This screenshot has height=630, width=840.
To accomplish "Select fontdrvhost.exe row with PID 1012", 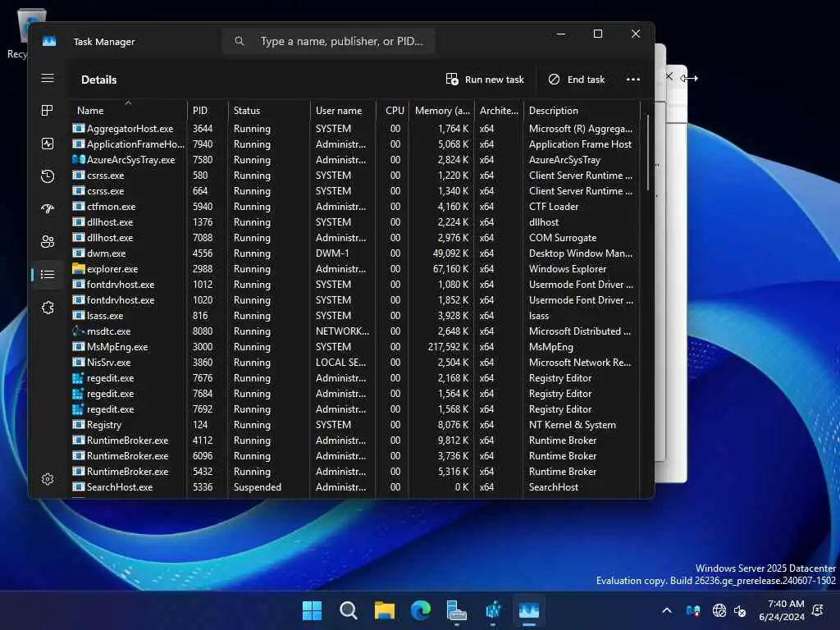I will [354, 285].
